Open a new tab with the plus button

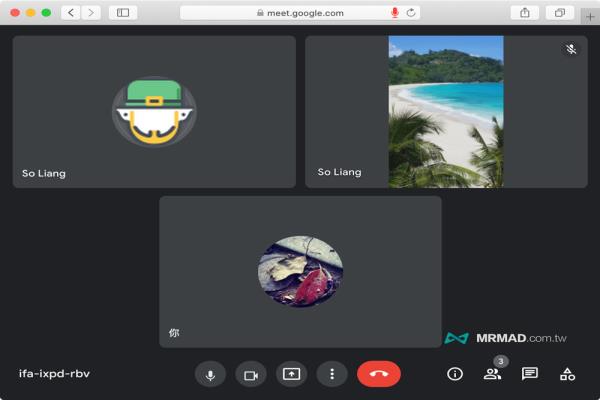point(590,17)
